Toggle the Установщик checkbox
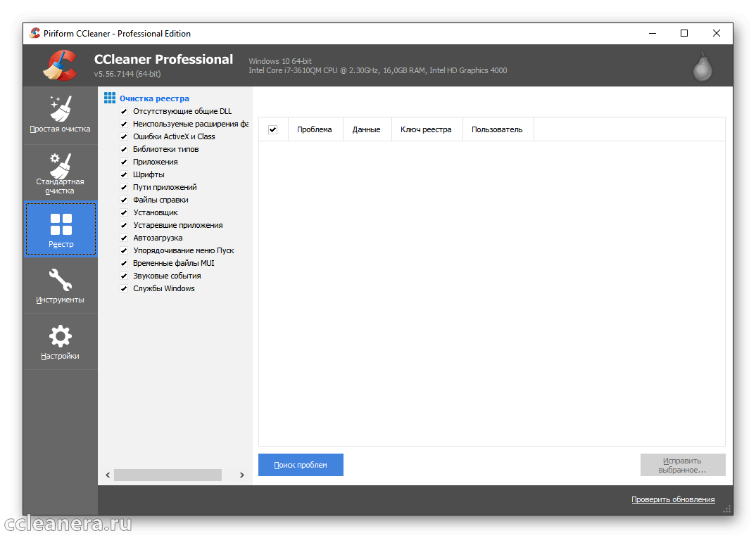The image size is (756, 538). tap(124, 212)
